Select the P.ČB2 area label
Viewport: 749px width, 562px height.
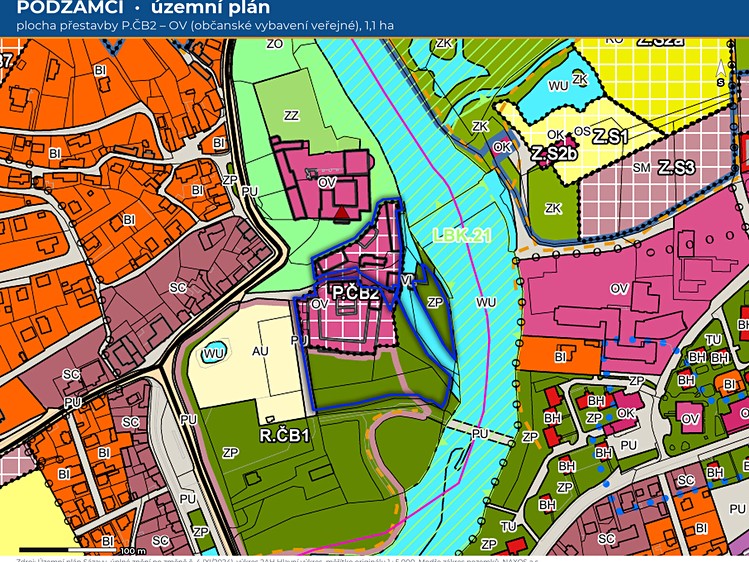tap(356, 293)
